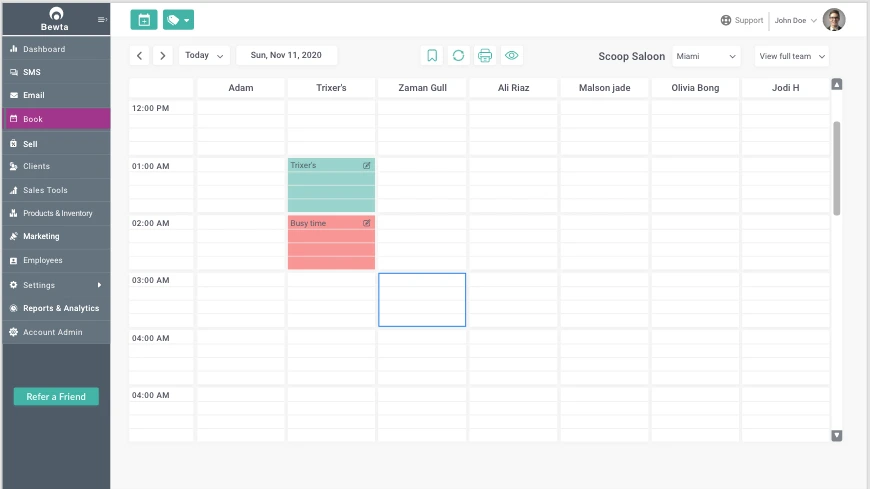
Task: Go to next day arrow
Action: tap(163, 56)
